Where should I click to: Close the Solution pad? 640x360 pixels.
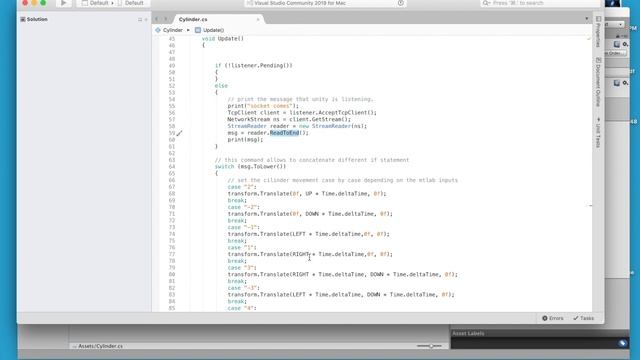[146, 20]
